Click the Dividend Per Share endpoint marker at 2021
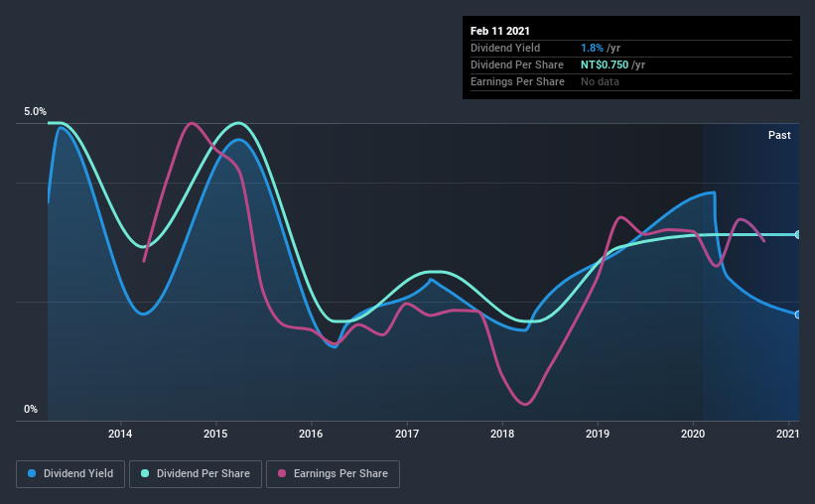Image resolution: width=815 pixels, height=504 pixels. tap(798, 235)
